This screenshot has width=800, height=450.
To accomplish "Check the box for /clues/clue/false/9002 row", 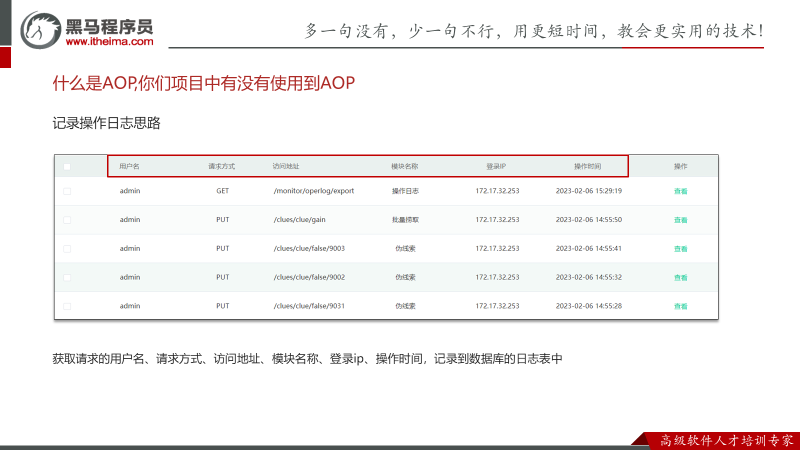I will 67,278.
